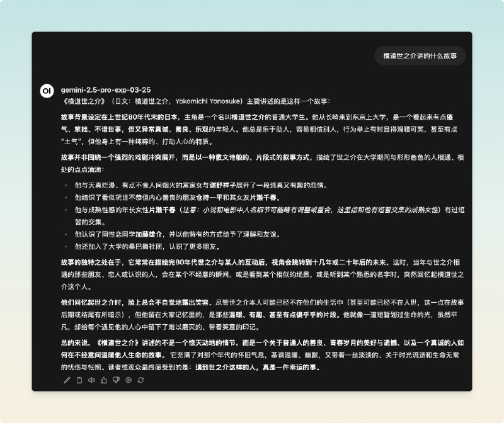Copy the message with the copy icon
This screenshot has width=504, height=423.
click(79, 380)
